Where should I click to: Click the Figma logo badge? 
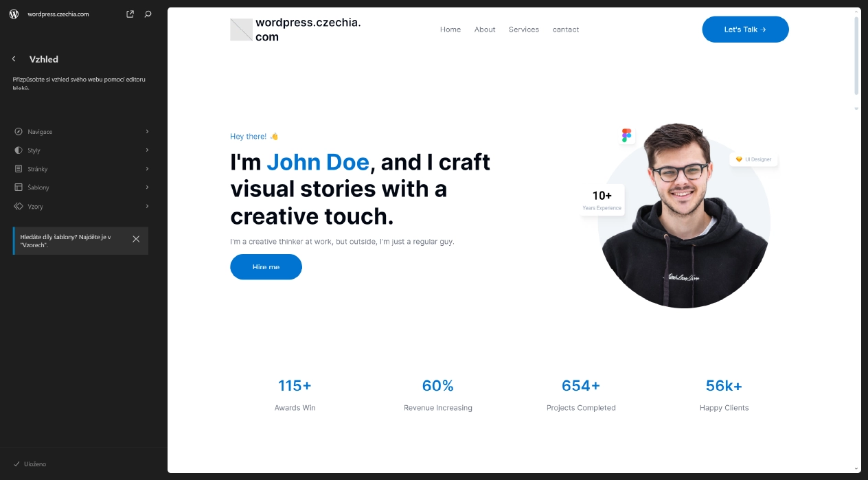click(626, 135)
